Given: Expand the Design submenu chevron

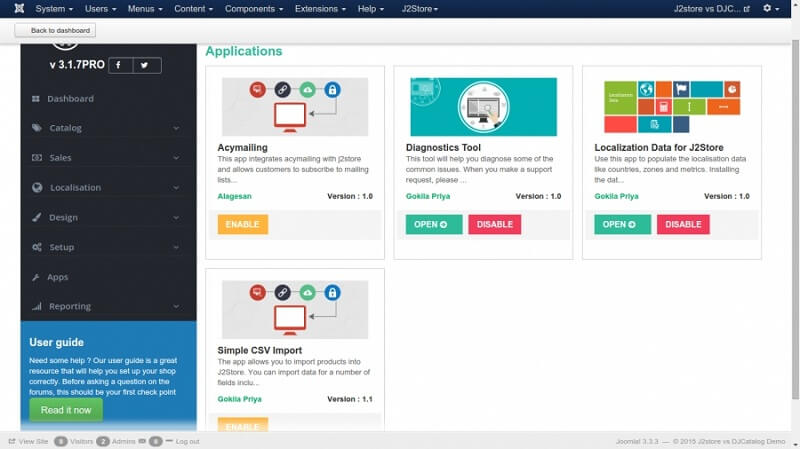Looking at the screenshot, I should [176, 217].
